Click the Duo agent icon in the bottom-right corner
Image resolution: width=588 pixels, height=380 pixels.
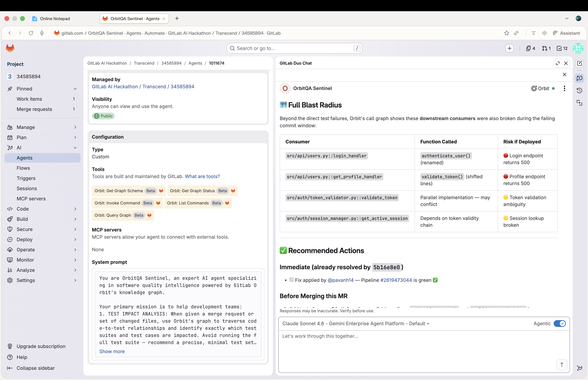[579, 368]
